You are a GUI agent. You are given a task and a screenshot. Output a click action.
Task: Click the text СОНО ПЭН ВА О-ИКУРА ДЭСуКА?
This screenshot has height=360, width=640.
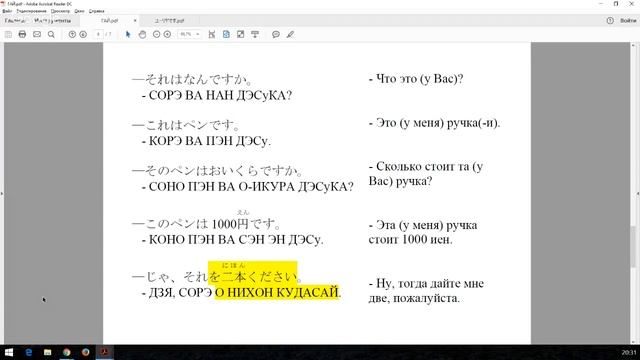click(251, 187)
